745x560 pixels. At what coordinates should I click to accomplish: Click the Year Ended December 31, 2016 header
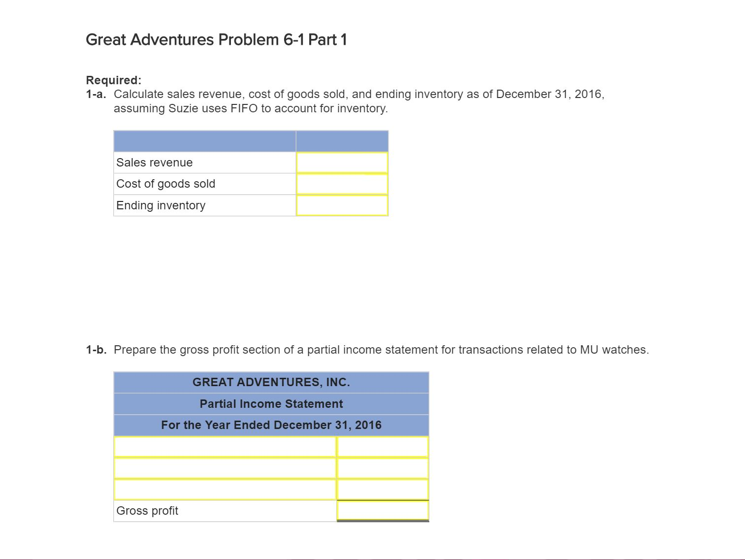[271, 425]
